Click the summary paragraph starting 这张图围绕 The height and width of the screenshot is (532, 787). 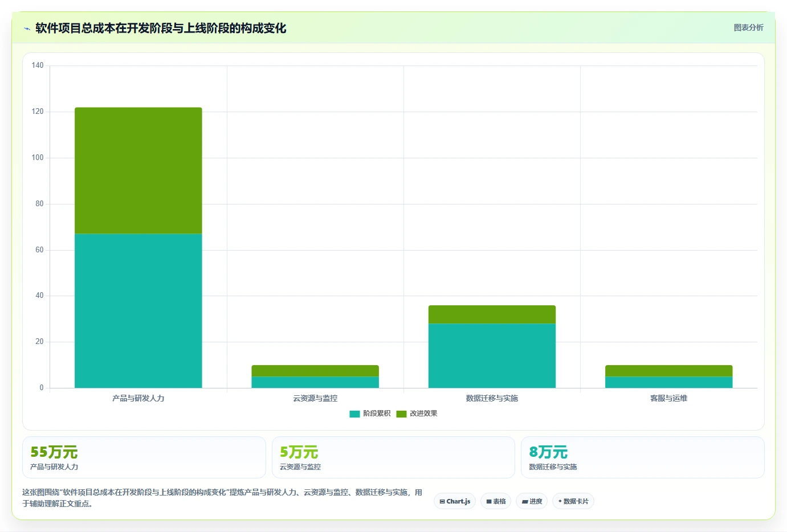(222, 498)
